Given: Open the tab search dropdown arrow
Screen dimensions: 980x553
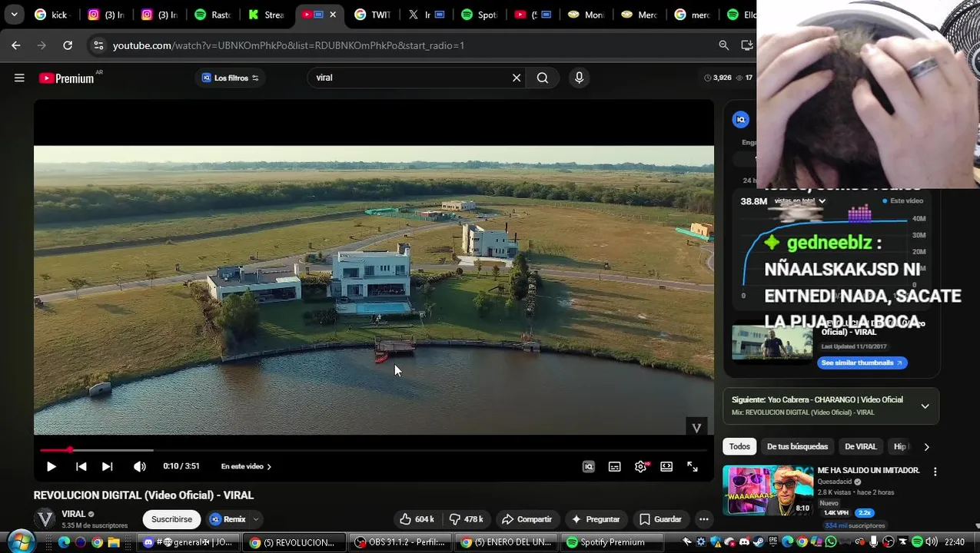Looking at the screenshot, I should click(14, 14).
